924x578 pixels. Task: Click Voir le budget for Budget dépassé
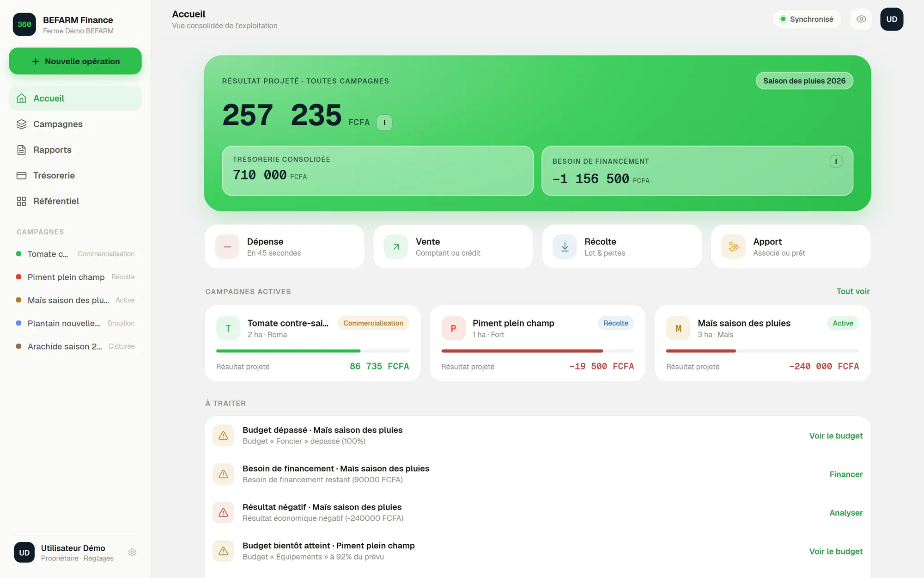tap(836, 436)
